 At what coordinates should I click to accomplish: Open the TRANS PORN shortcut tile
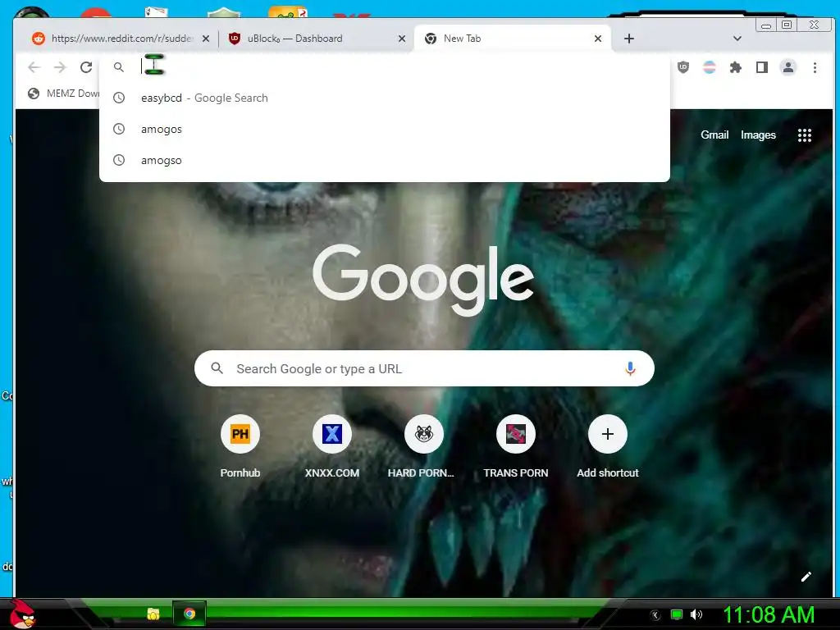(x=516, y=446)
